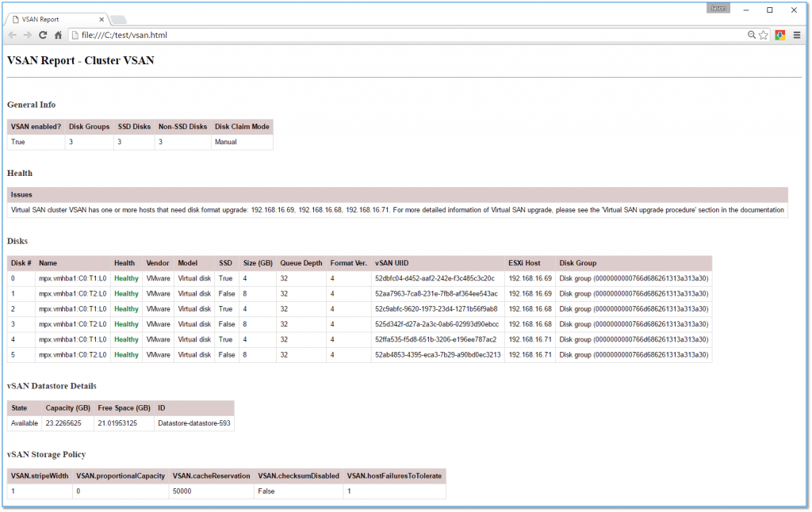Close the VSAN Report tab

coord(101,20)
